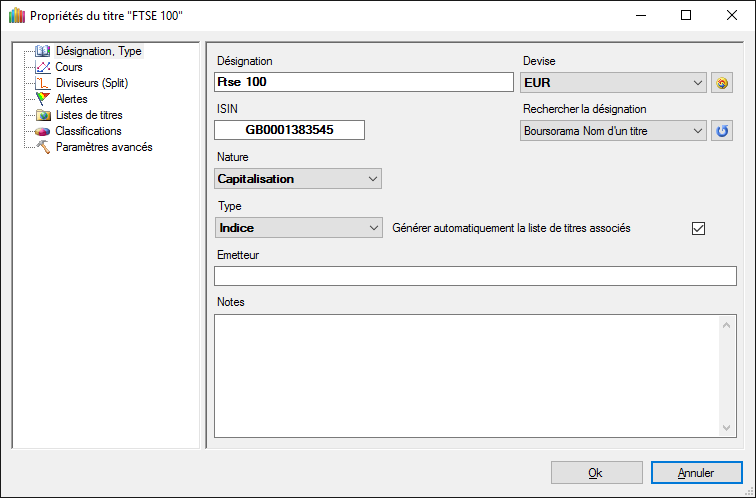Uncheck automatic associated titles list generation
This screenshot has width=756, height=498.
[699, 228]
